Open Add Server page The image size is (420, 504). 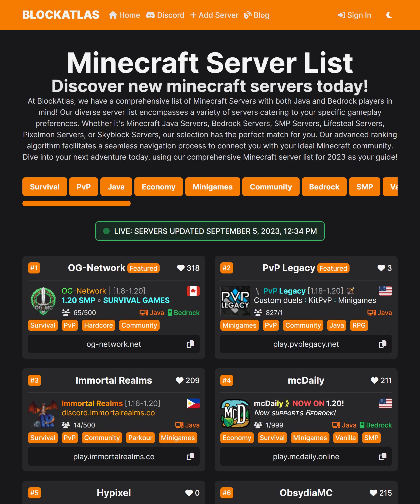[x=214, y=15]
